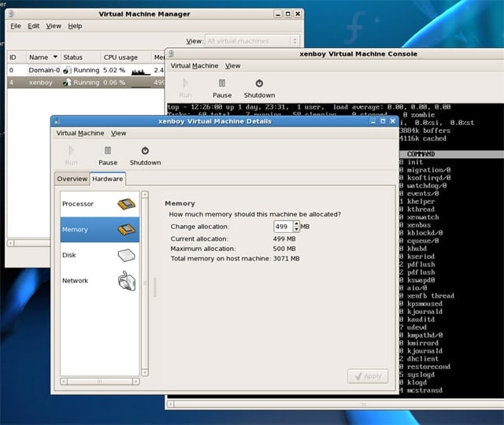Image resolution: width=504 pixels, height=425 pixels.
Task: Click the COMMAND column header in console
Action: pos(421,154)
